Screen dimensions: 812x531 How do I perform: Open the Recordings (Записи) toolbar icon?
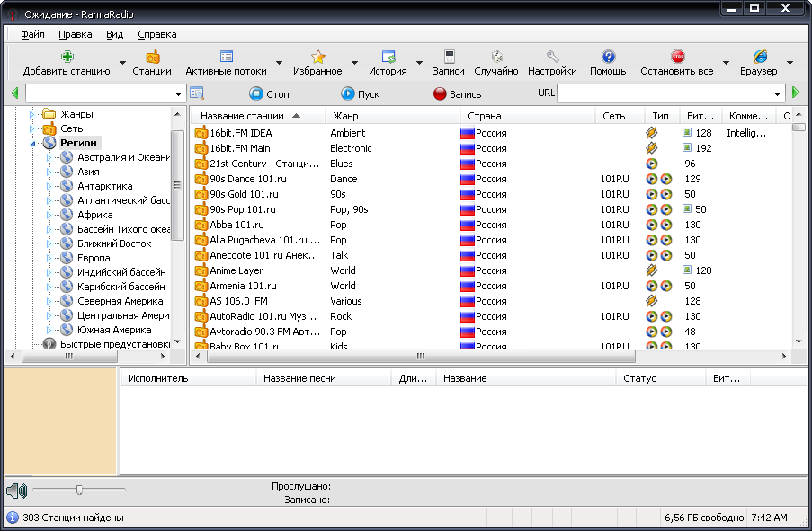[x=449, y=57]
